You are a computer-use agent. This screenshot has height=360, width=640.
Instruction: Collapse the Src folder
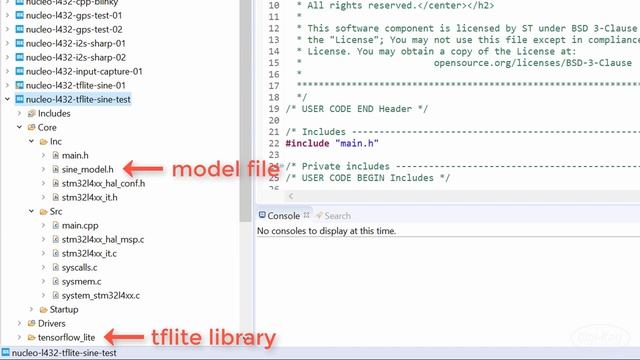31,211
